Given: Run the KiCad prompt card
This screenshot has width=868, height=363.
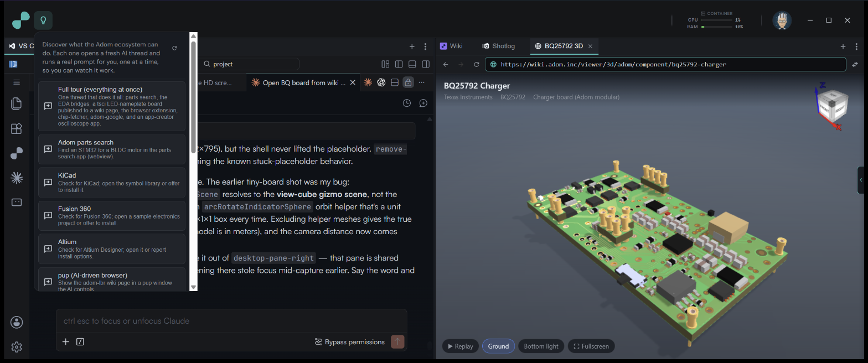Looking at the screenshot, I should click(x=112, y=183).
